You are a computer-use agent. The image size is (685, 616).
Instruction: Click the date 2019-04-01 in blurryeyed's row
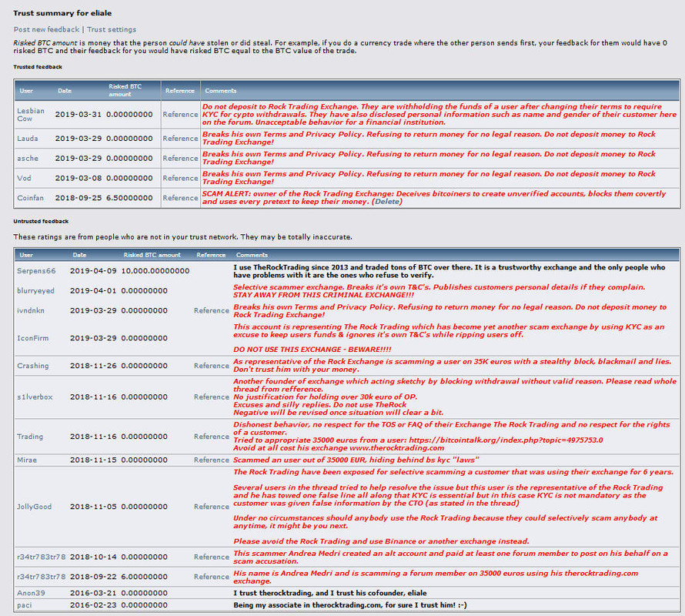click(x=93, y=291)
